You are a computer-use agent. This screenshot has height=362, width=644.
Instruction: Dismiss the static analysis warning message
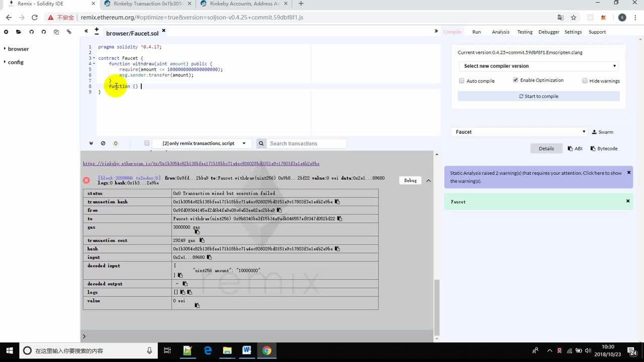coord(628,172)
